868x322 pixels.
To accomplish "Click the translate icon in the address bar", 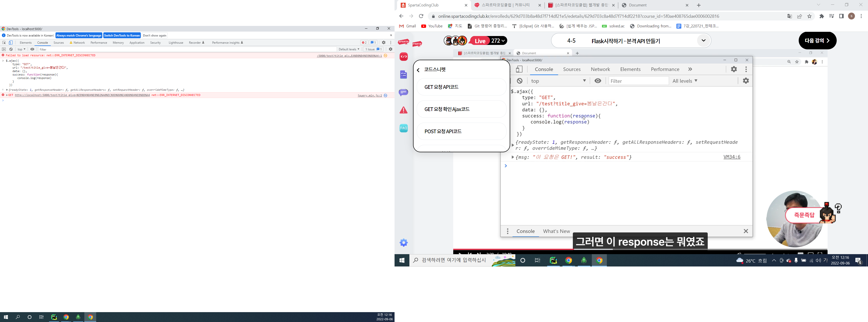I will click(x=790, y=16).
